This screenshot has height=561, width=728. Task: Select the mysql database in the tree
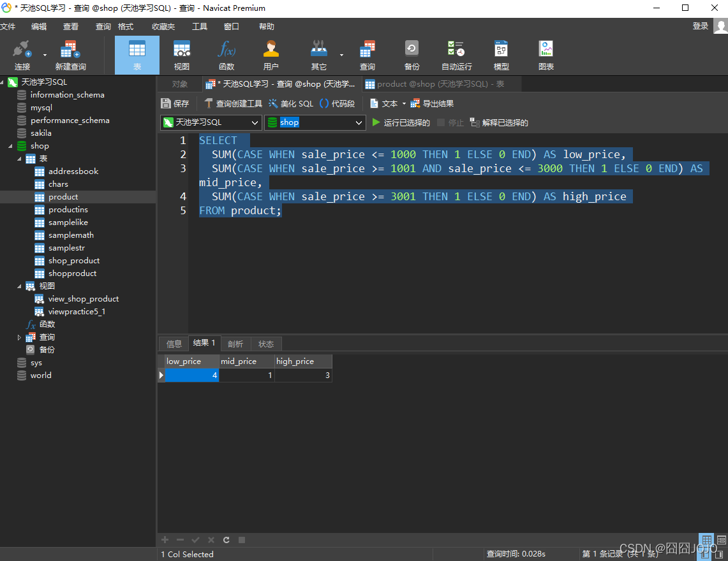(x=41, y=108)
